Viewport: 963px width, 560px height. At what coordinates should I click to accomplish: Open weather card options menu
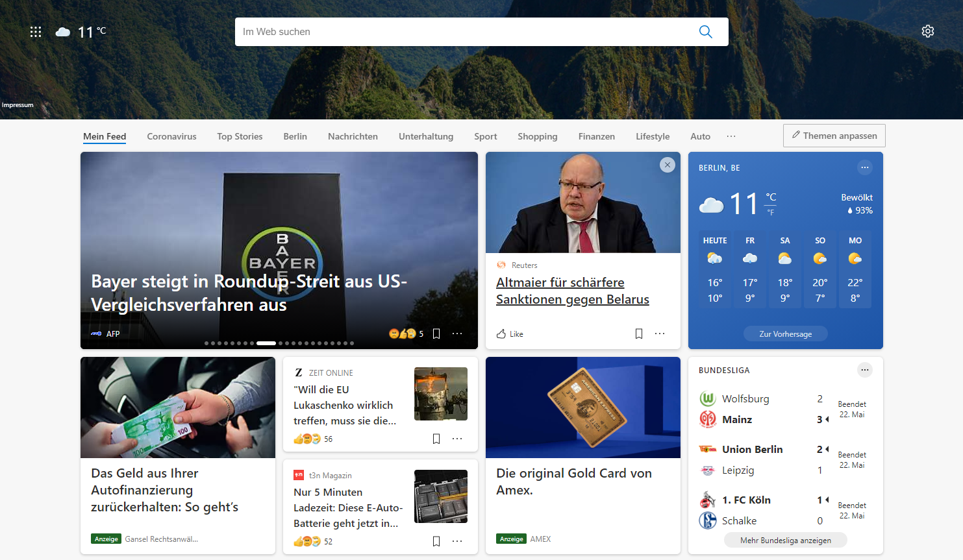coord(865,167)
